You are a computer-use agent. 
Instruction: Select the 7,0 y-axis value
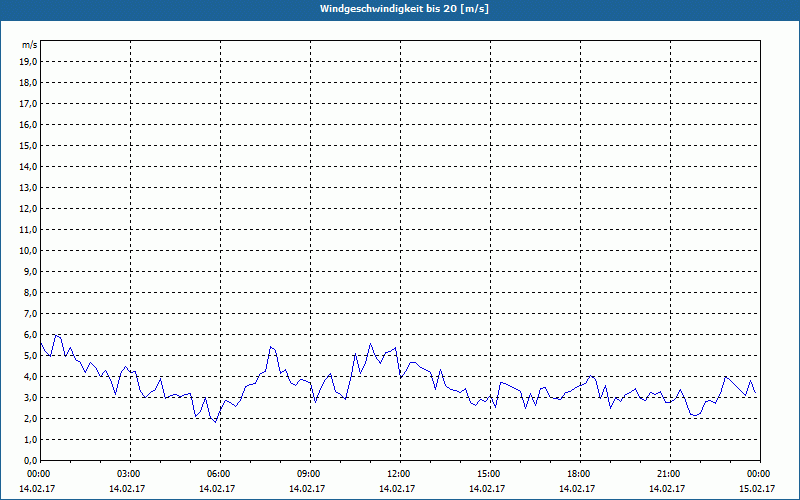pyautogui.click(x=30, y=313)
